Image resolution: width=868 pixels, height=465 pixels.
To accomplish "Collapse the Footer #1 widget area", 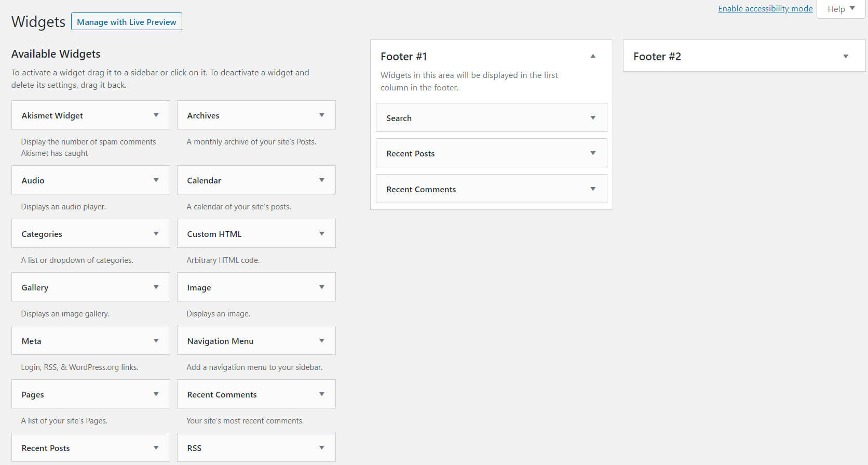I will pos(593,56).
